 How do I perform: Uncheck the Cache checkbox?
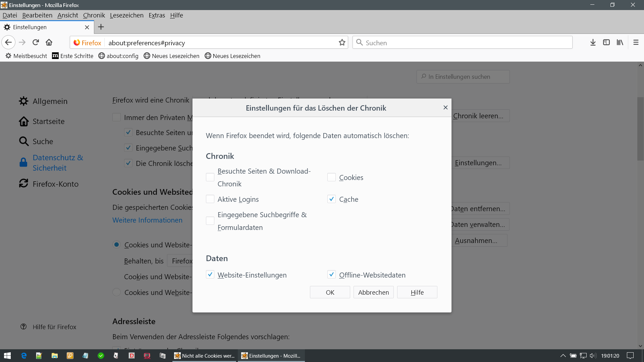331,199
